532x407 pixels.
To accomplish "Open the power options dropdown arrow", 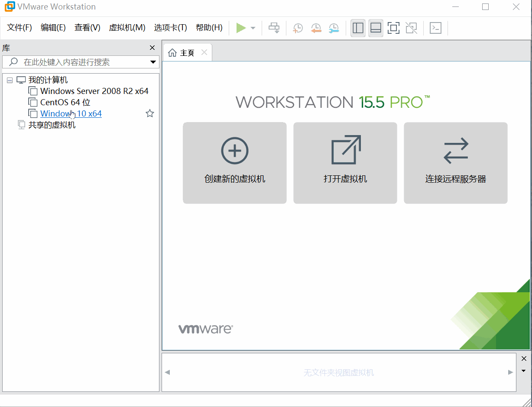I will [253, 28].
